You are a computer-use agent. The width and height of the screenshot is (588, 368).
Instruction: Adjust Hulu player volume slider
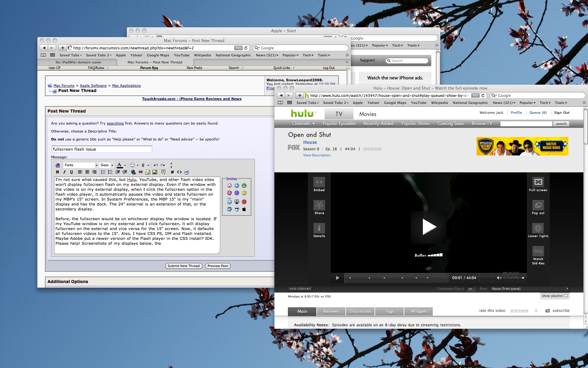click(514, 278)
